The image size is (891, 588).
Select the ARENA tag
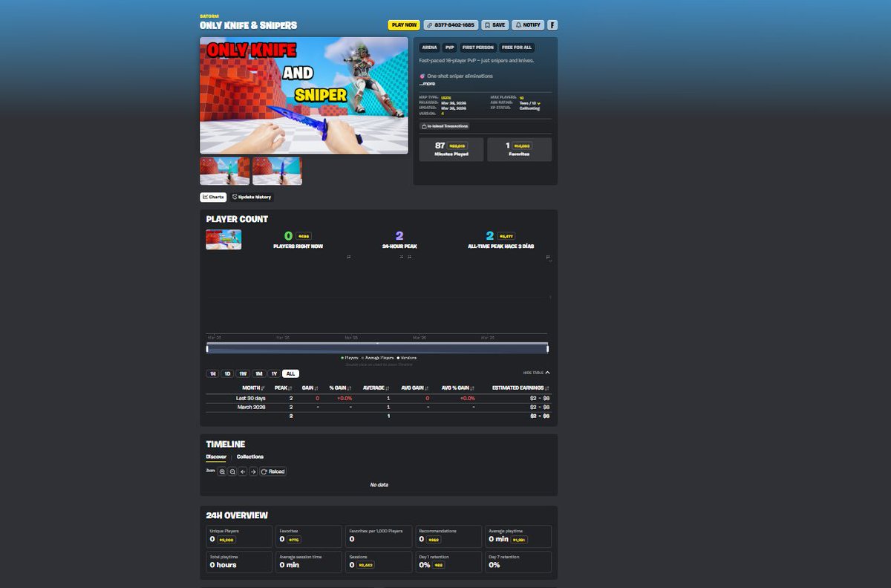(430, 48)
